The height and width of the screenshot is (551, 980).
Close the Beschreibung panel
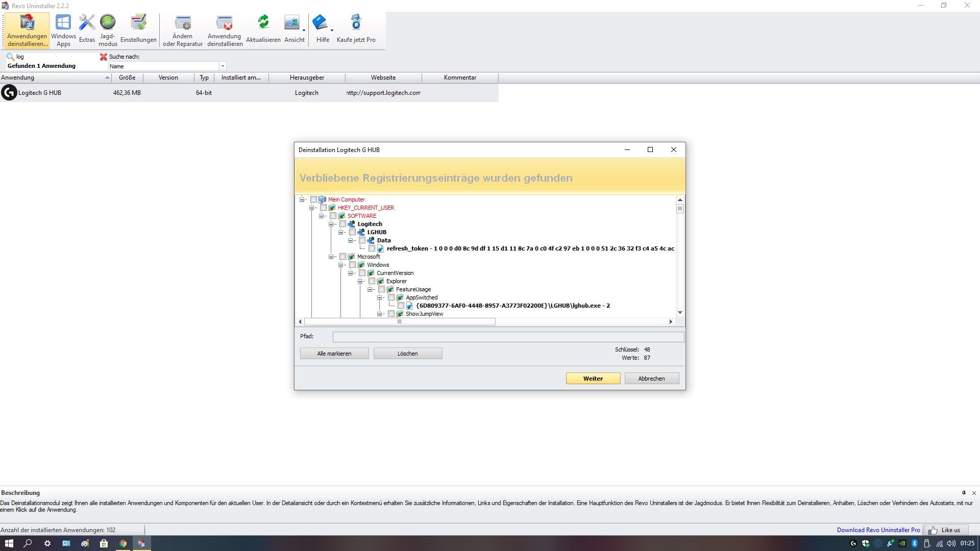(974, 493)
